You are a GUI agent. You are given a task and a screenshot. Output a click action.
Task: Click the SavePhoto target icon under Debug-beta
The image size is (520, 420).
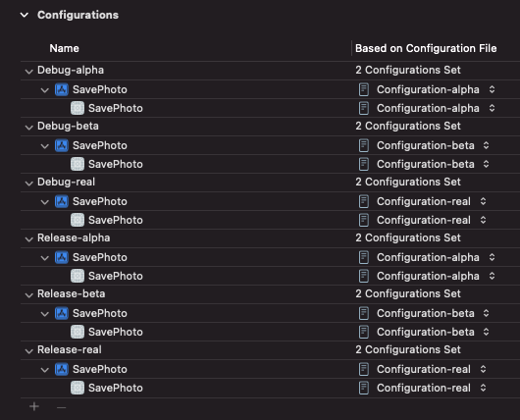(78, 164)
